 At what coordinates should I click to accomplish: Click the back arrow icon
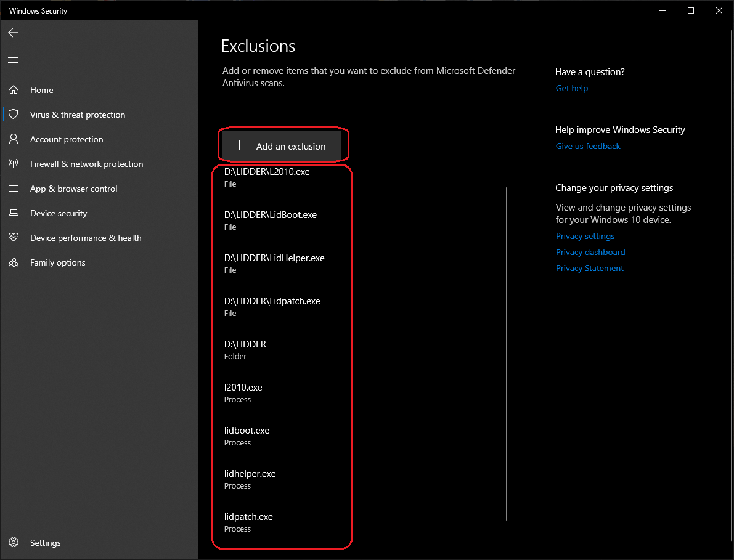[13, 32]
